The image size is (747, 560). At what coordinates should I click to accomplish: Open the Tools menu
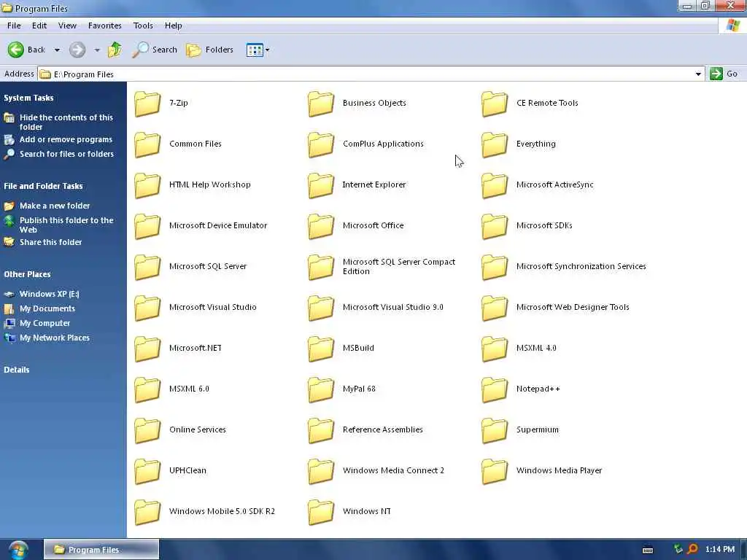tap(143, 26)
